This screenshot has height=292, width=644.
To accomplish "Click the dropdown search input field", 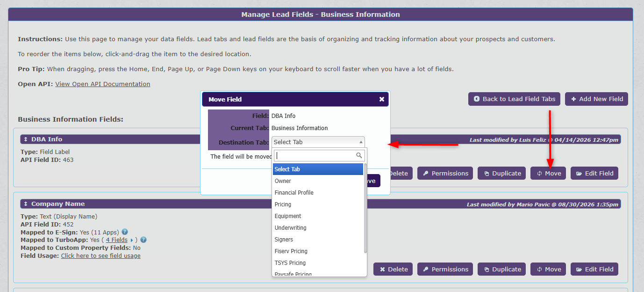I will (x=319, y=155).
